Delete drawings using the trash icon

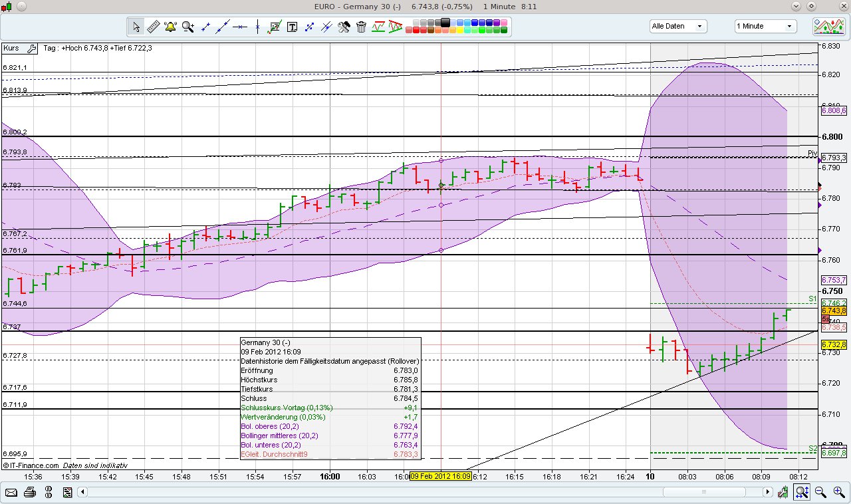pos(362,27)
